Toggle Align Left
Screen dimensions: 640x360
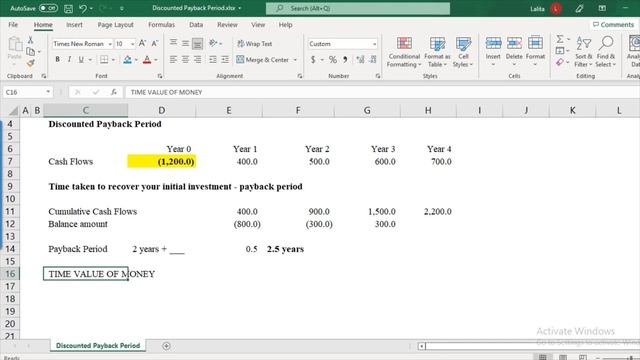[173, 60]
